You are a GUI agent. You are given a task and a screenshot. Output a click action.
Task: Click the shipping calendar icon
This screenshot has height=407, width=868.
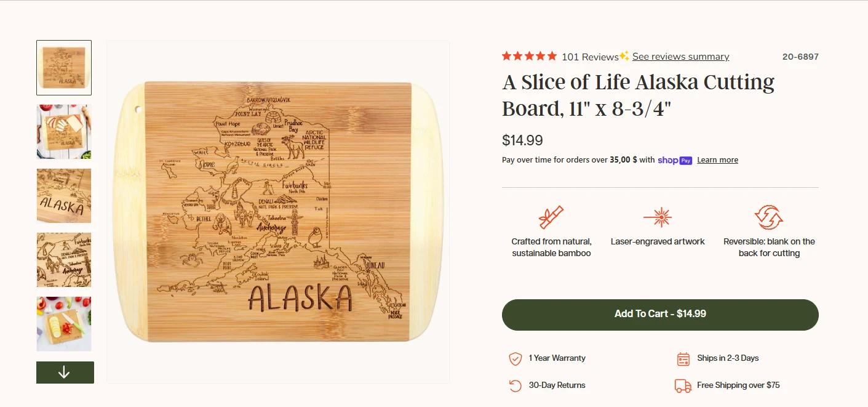[x=683, y=358]
